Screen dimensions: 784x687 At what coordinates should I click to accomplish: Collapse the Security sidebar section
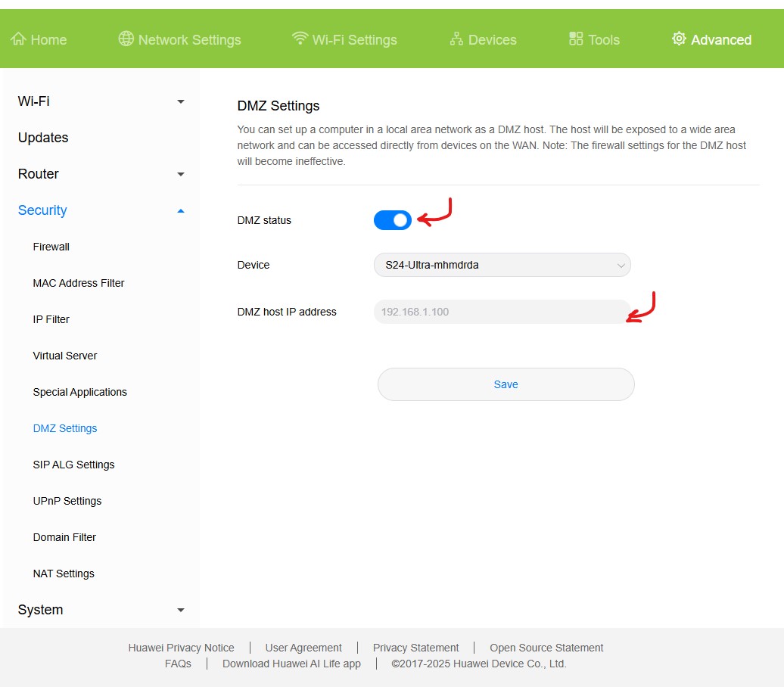[x=180, y=210]
